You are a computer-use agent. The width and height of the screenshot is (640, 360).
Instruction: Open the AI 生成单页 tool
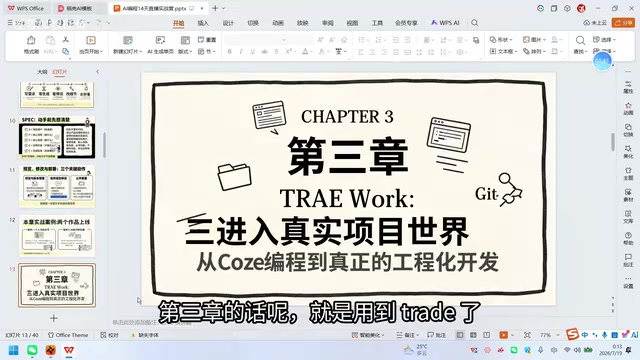160,44
